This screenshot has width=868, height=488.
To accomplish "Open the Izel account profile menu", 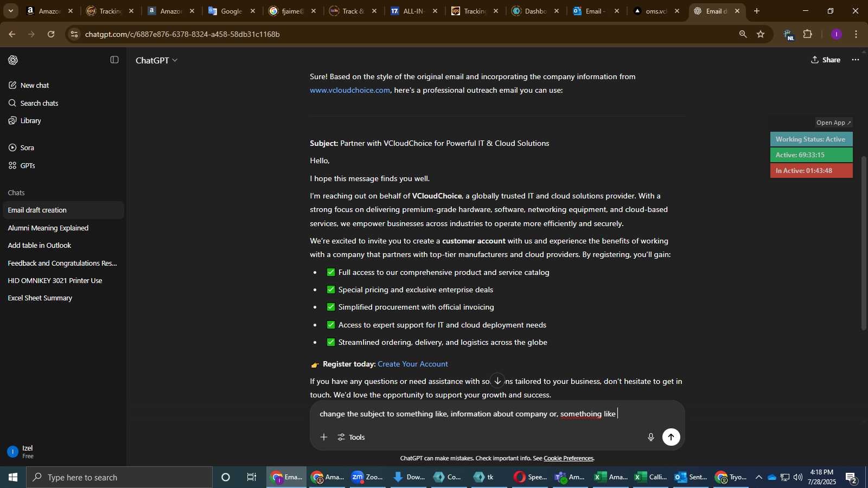I will pos(63,452).
